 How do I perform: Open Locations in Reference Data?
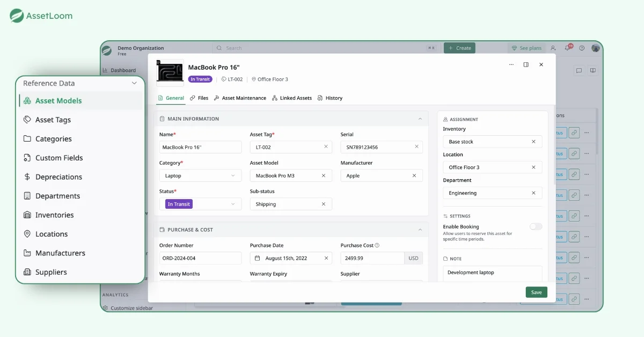(x=81, y=234)
